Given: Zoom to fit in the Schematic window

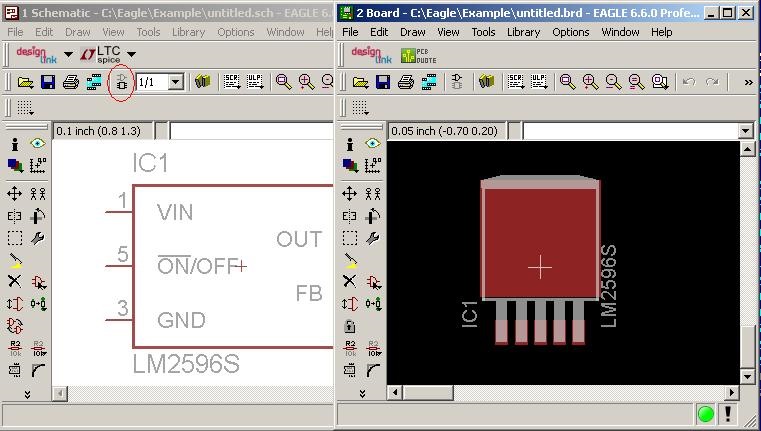Looking at the screenshot, I should tap(284, 82).
